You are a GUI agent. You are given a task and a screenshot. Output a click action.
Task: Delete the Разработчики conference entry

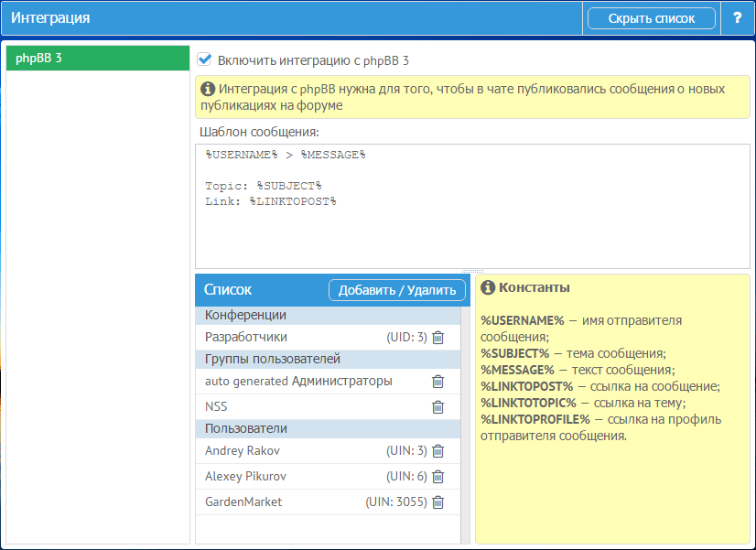pyautogui.click(x=437, y=338)
